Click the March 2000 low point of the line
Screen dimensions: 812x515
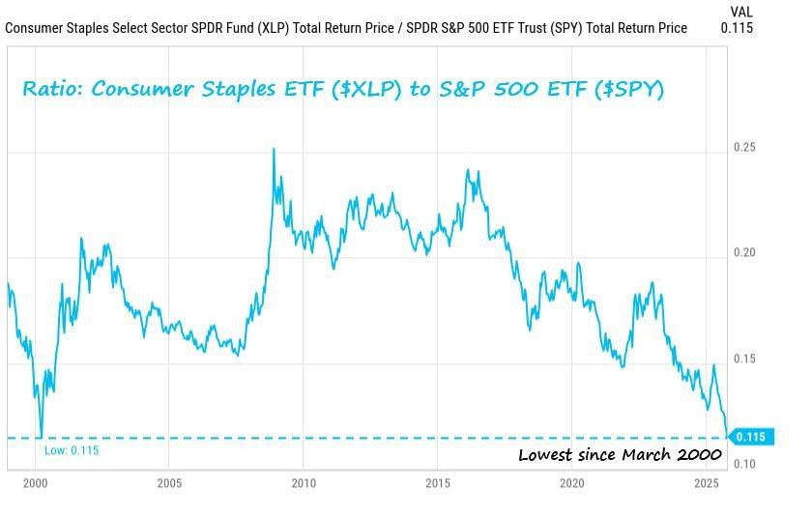(x=41, y=436)
